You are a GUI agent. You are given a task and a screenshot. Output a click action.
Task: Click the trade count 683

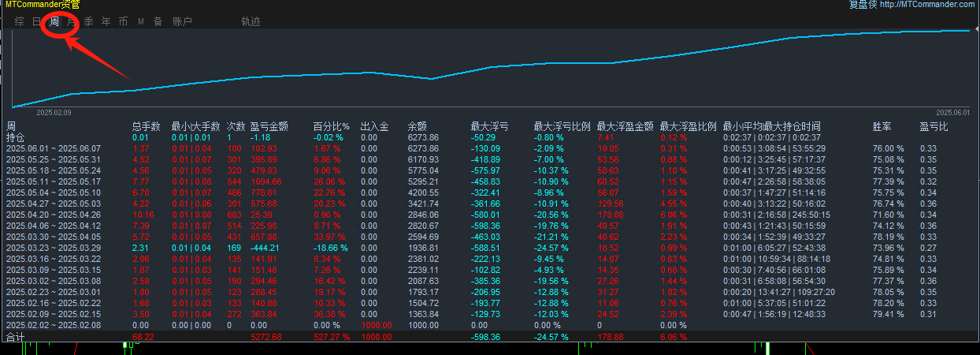coord(234,215)
